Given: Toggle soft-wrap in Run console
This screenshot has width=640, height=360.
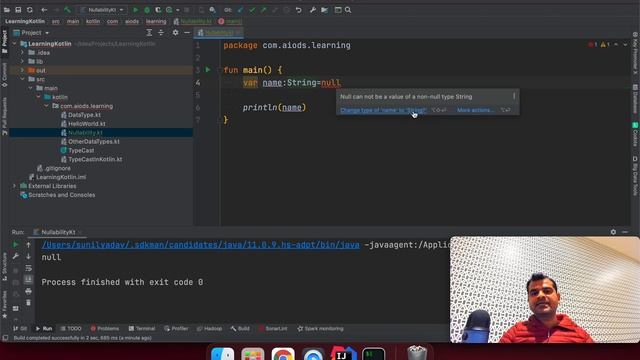Looking at the screenshot, I should (28, 268).
